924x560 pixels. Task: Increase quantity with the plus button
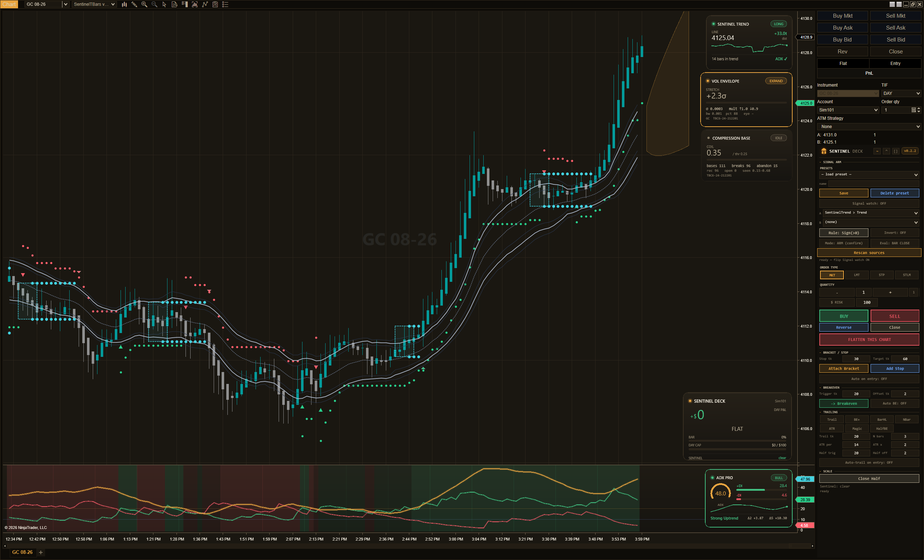pos(890,292)
